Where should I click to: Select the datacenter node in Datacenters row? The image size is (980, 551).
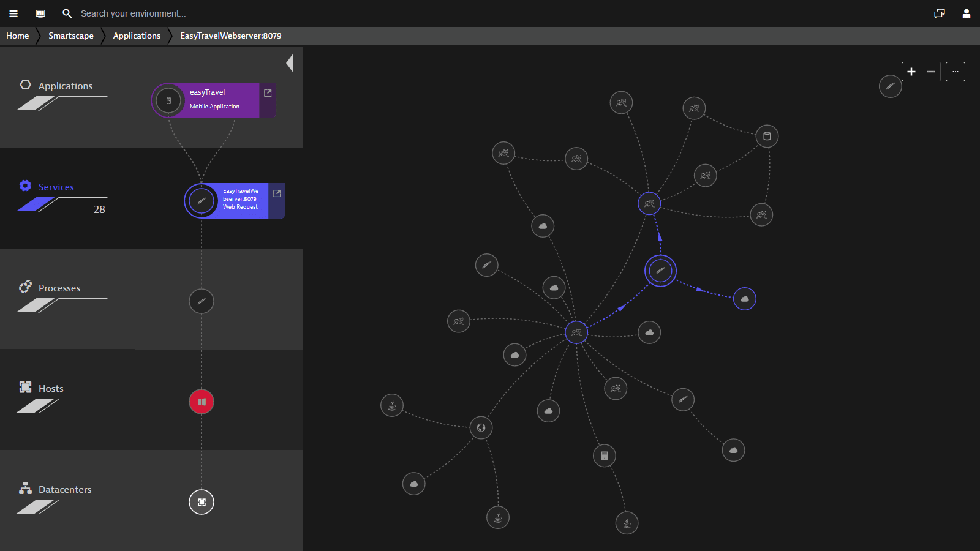point(202,502)
